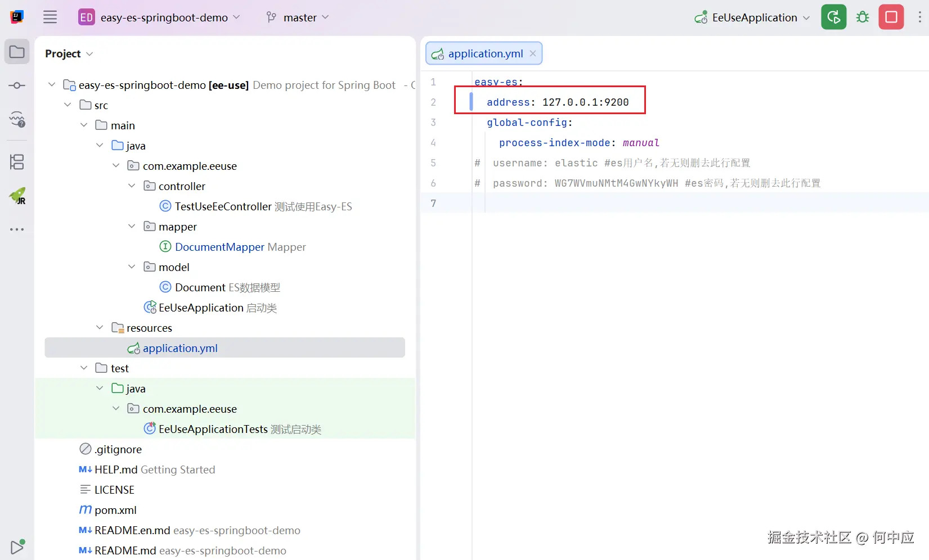This screenshot has width=929, height=560.
Task: Select pom.xml in project tree
Action: (115, 510)
